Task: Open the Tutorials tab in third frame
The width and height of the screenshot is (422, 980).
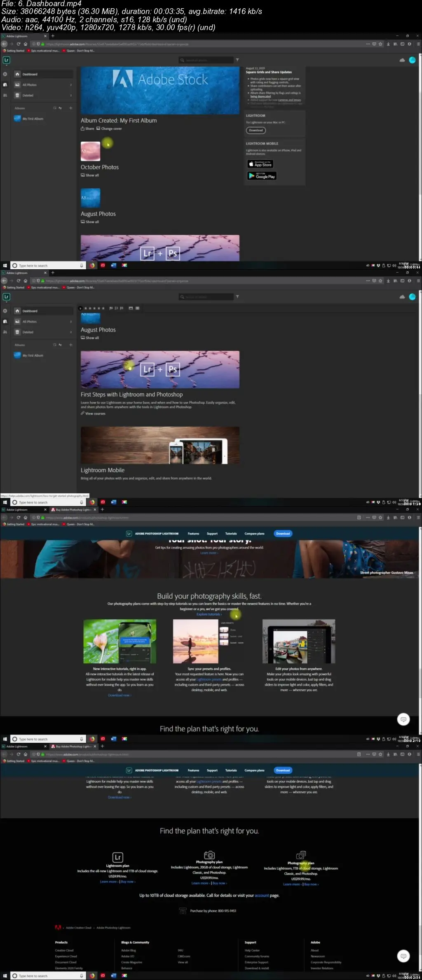Action: [x=231, y=533]
